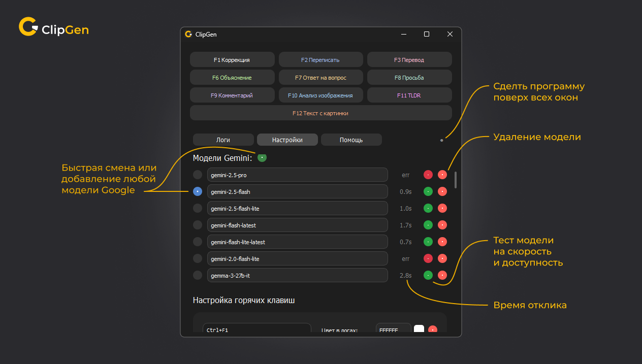
Task: Run the speed test for gemini-2.5-flash
Action: 428,191
